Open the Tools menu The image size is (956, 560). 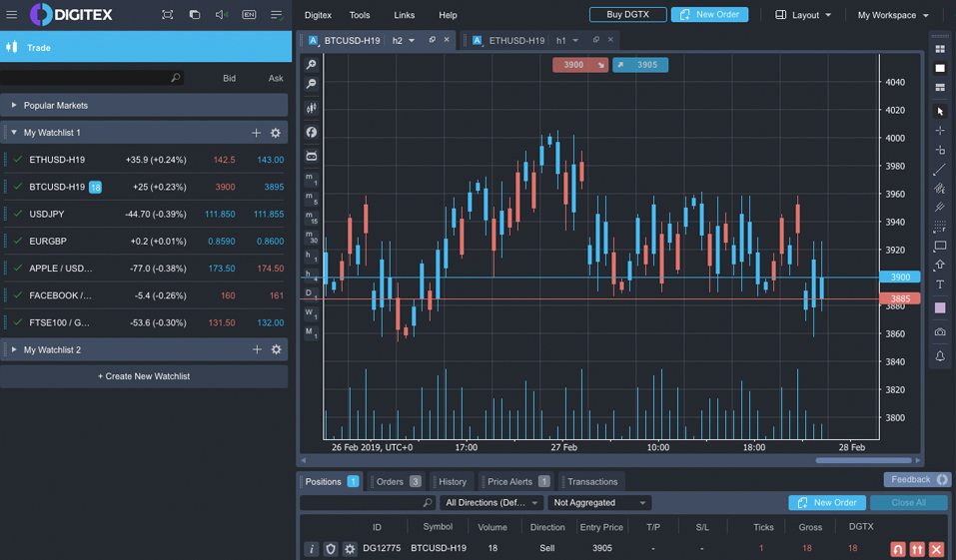coord(360,15)
